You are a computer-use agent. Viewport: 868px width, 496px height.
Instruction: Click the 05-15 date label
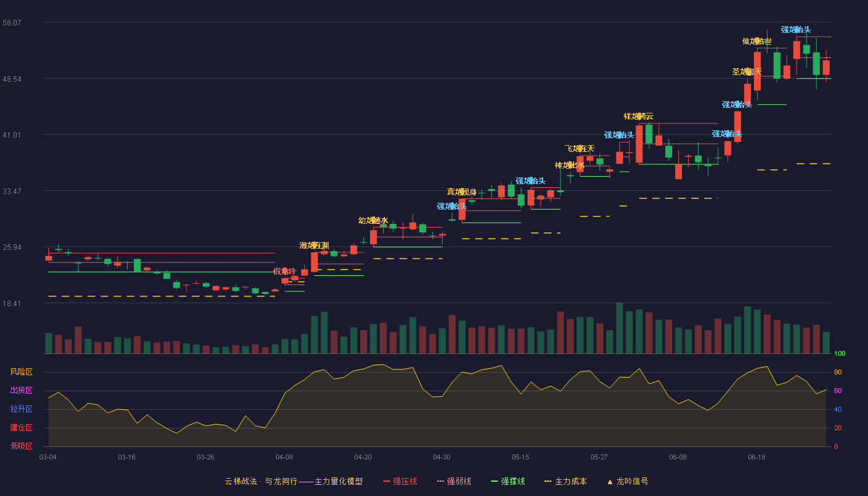pyautogui.click(x=520, y=457)
